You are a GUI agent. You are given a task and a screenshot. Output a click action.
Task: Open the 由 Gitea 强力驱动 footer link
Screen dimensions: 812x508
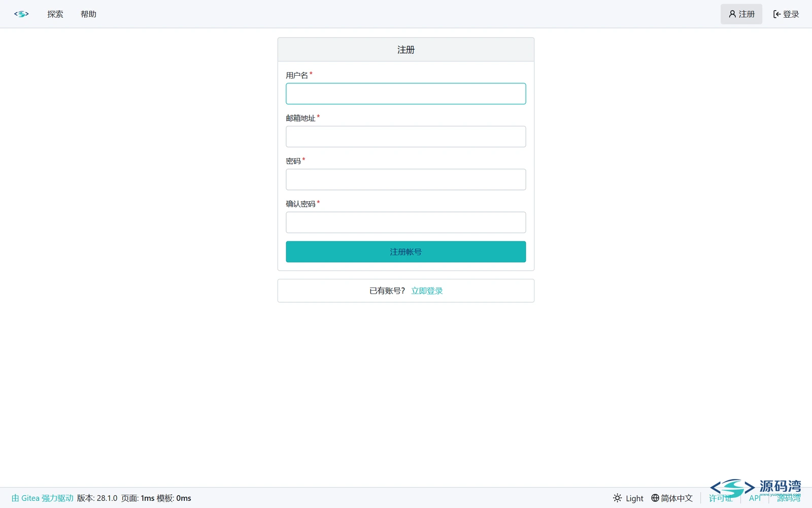(43, 498)
